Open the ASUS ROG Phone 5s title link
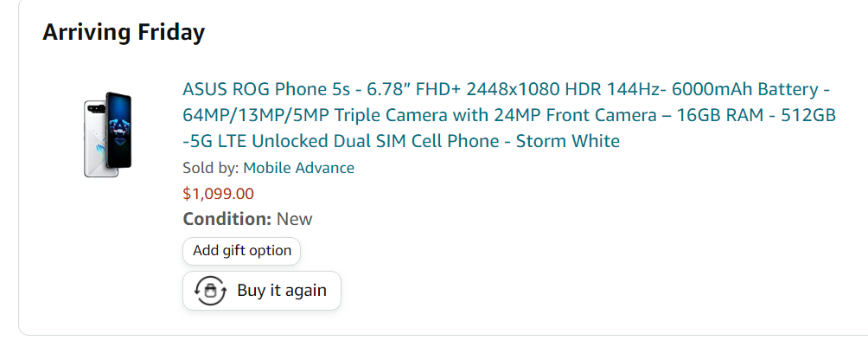Image resolution: width=868 pixels, height=353 pixels. click(508, 115)
